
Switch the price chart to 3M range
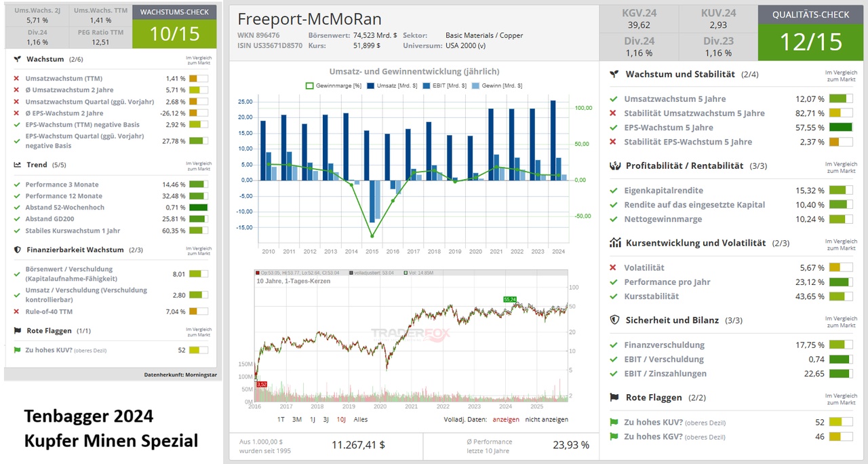297,419
